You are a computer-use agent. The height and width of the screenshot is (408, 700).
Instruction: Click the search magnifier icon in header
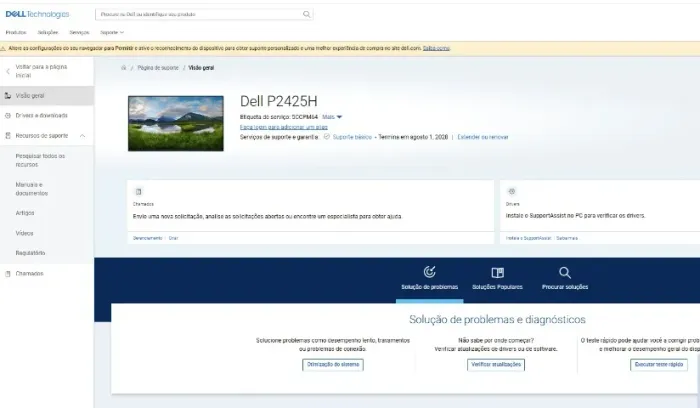coord(306,14)
